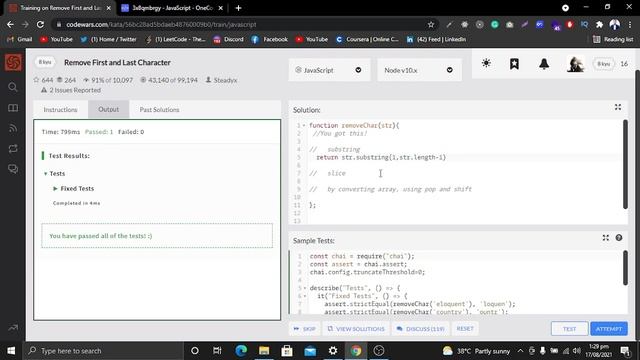Open the Facebook bookmark
The height and width of the screenshot is (360, 640).
click(x=269, y=39)
